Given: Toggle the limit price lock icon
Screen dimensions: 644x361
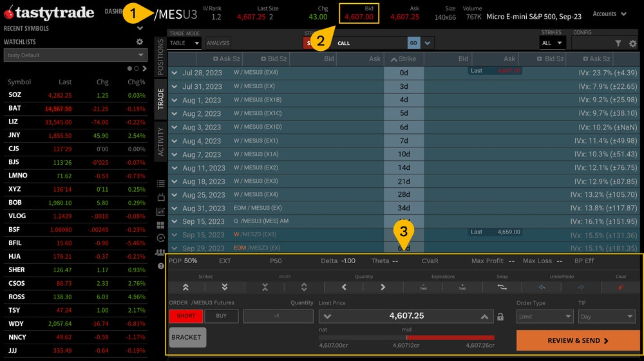Looking at the screenshot, I should coord(500,317).
